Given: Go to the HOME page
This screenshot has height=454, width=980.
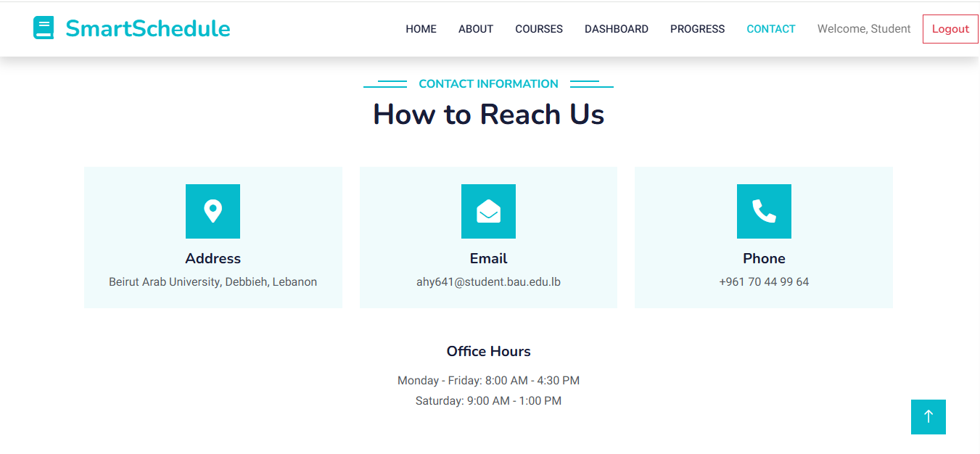Looking at the screenshot, I should point(421,29).
